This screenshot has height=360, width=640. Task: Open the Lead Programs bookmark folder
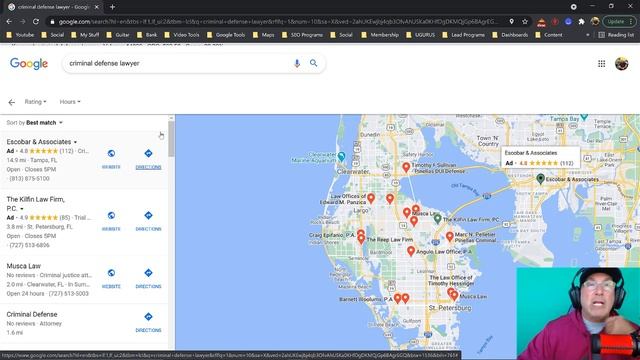tap(464, 35)
